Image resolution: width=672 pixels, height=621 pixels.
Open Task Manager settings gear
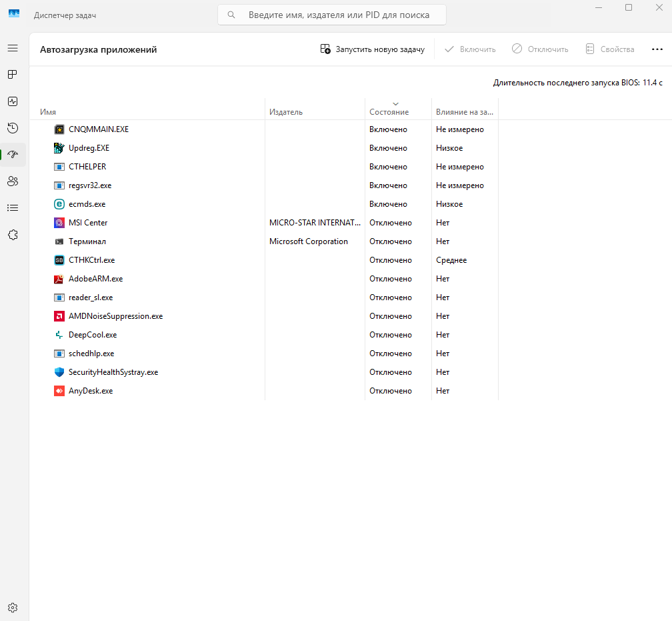tap(13, 608)
